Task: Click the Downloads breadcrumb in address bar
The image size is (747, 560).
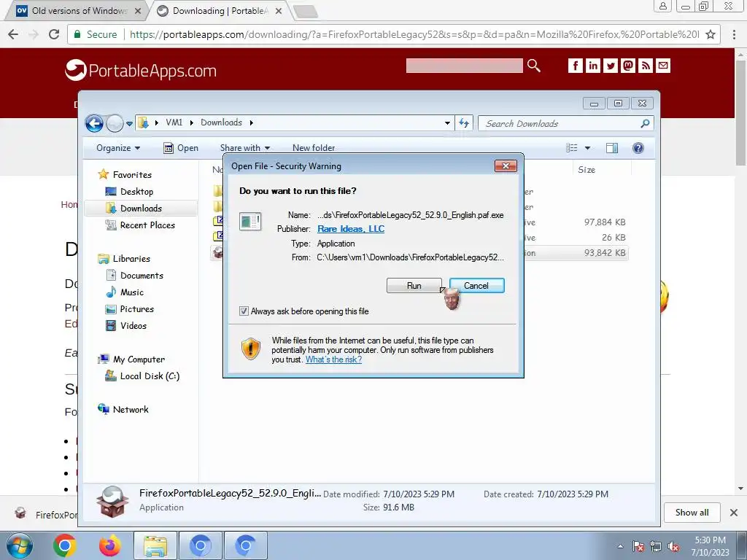Action: click(221, 122)
